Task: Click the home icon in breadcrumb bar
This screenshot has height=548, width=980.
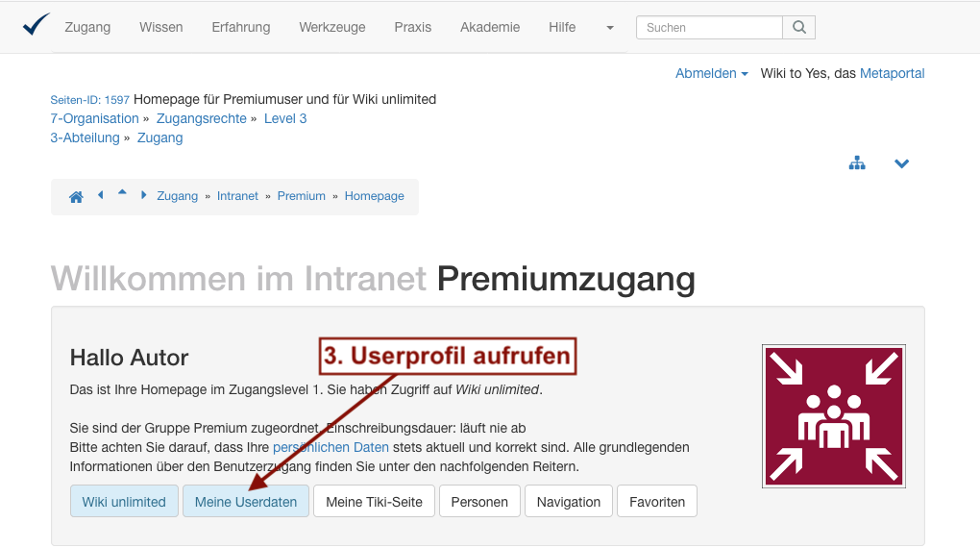Action: pyautogui.click(x=76, y=196)
